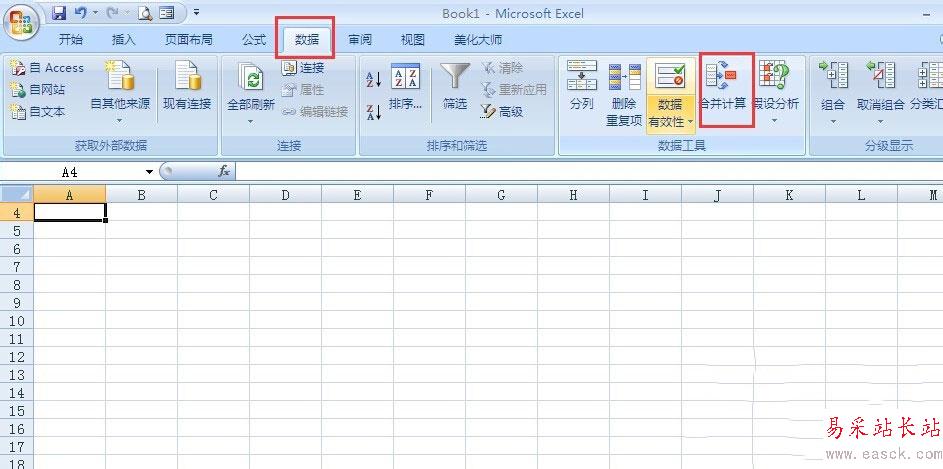Select column D header
This screenshot has height=469, width=943.
[x=285, y=195]
